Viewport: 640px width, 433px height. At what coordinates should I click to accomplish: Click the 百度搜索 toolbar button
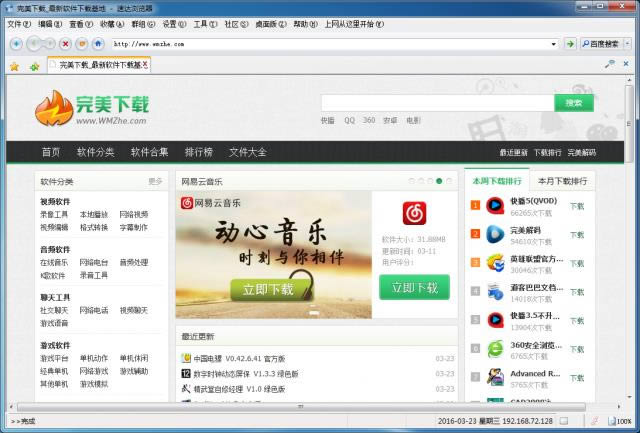pyautogui.click(x=601, y=44)
